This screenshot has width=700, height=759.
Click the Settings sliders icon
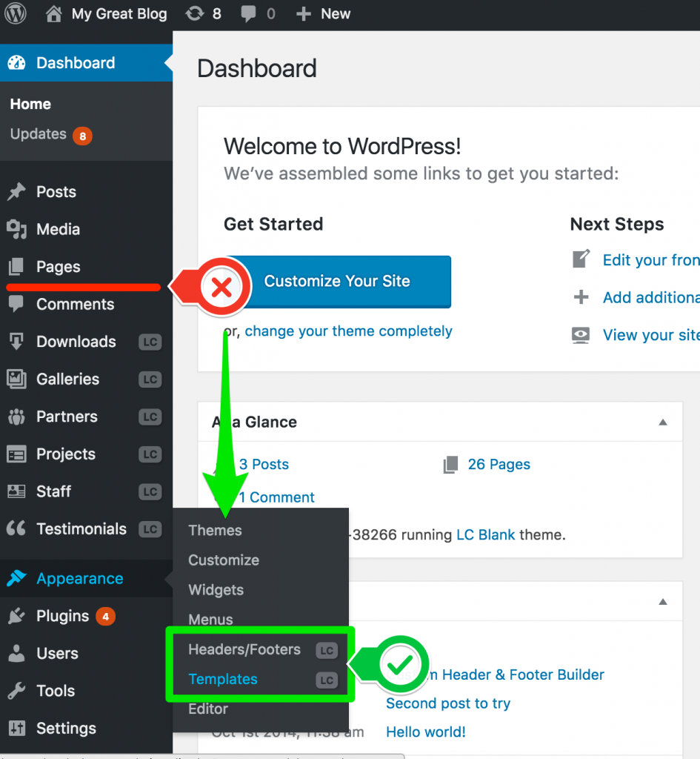click(x=17, y=728)
